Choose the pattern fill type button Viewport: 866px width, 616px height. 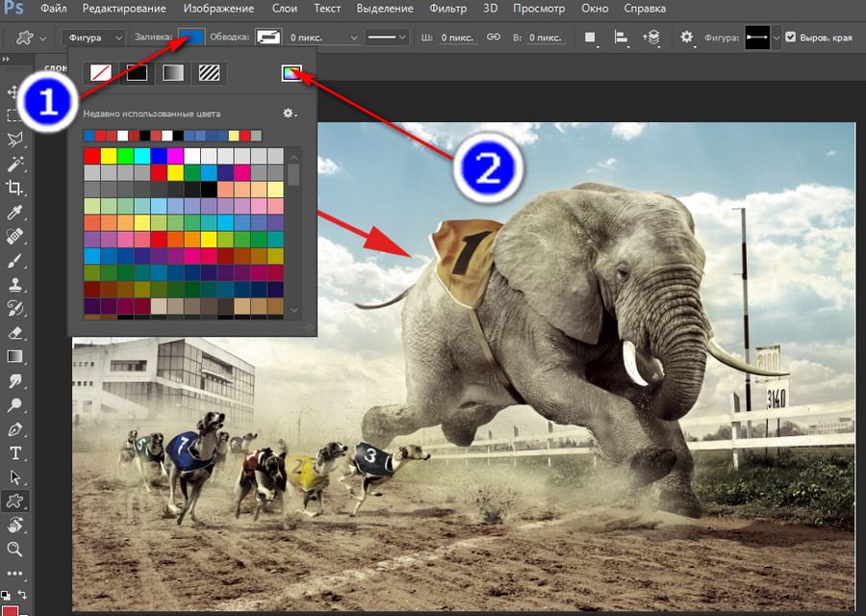[209, 72]
